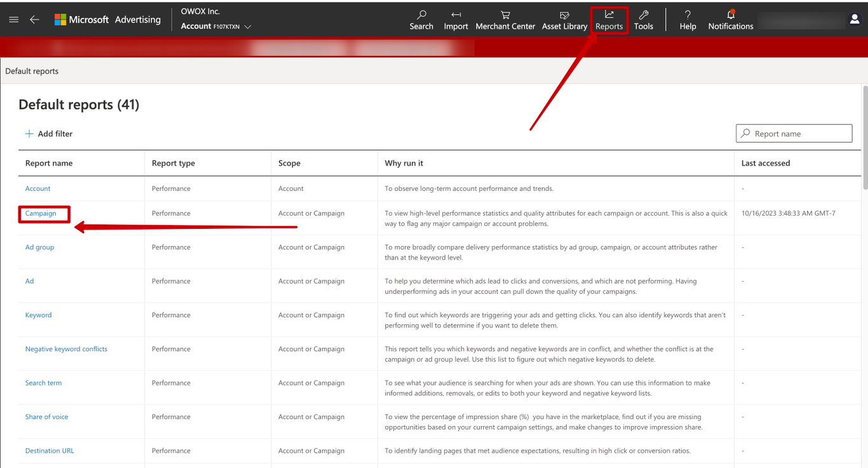
Task: Open Merchant Center
Action: pyautogui.click(x=505, y=20)
